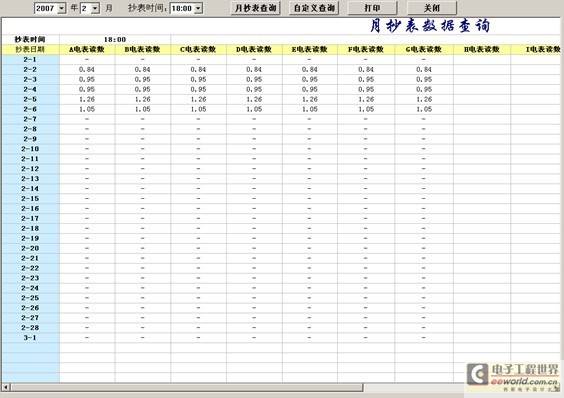Click the 打印 print button
Image resolution: width=564 pixels, height=398 pixels.
(x=373, y=8)
